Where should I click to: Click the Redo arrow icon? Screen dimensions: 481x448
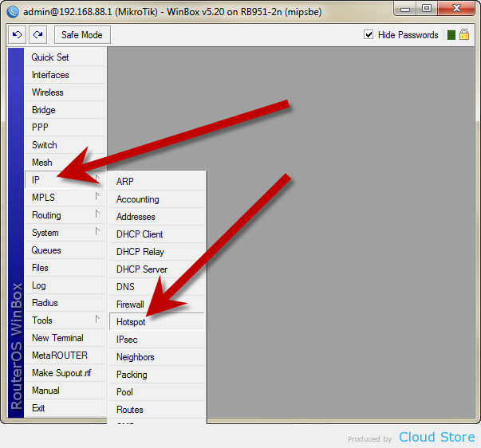coord(37,34)
